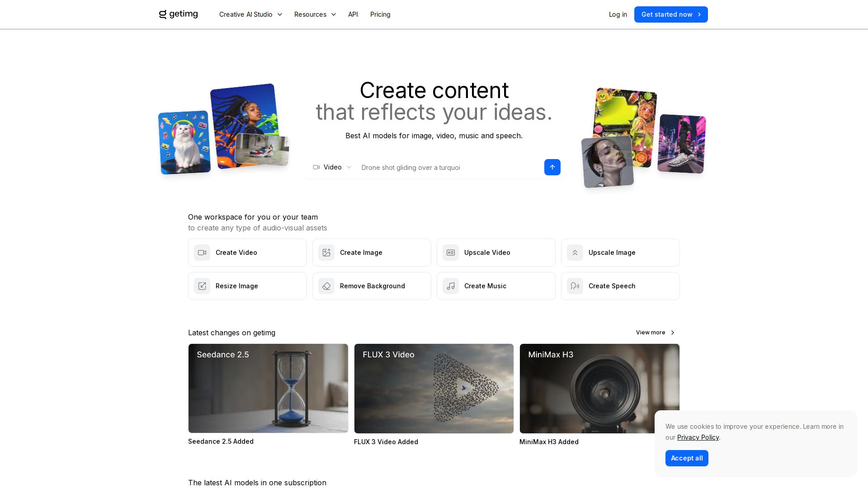
Task: Click the Seedance 2.5 Added title
Action: [x=221, y=441]
